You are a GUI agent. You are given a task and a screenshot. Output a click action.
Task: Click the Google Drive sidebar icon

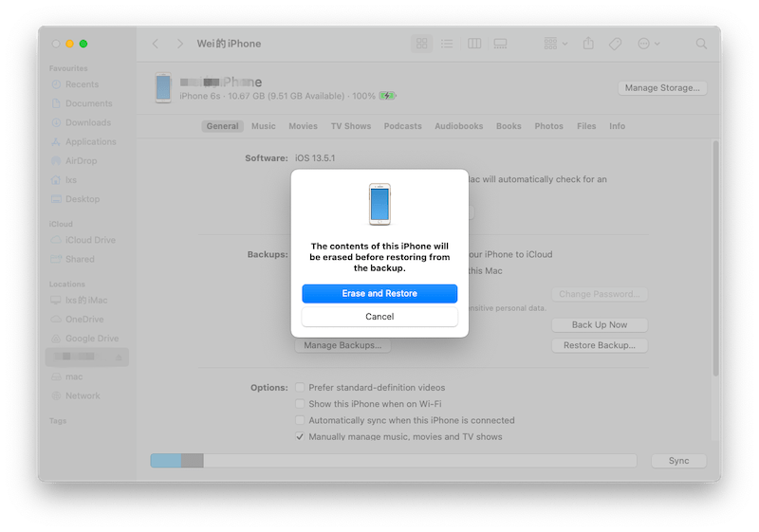point(56,339)
